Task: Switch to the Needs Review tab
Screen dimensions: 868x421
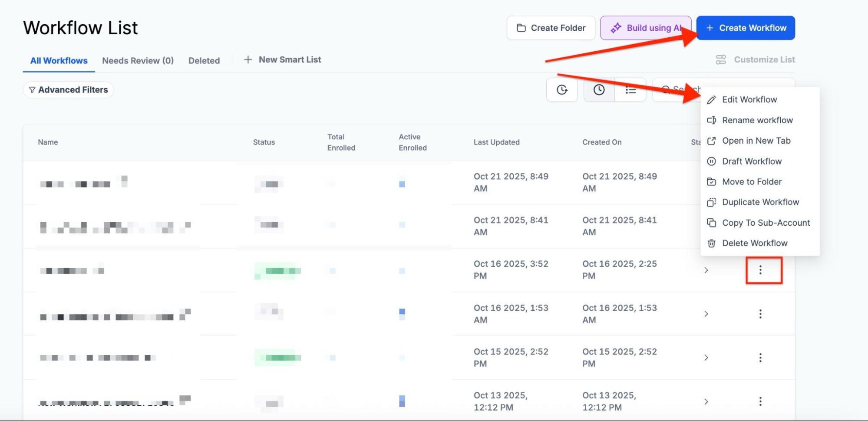Action: (138, 61)
